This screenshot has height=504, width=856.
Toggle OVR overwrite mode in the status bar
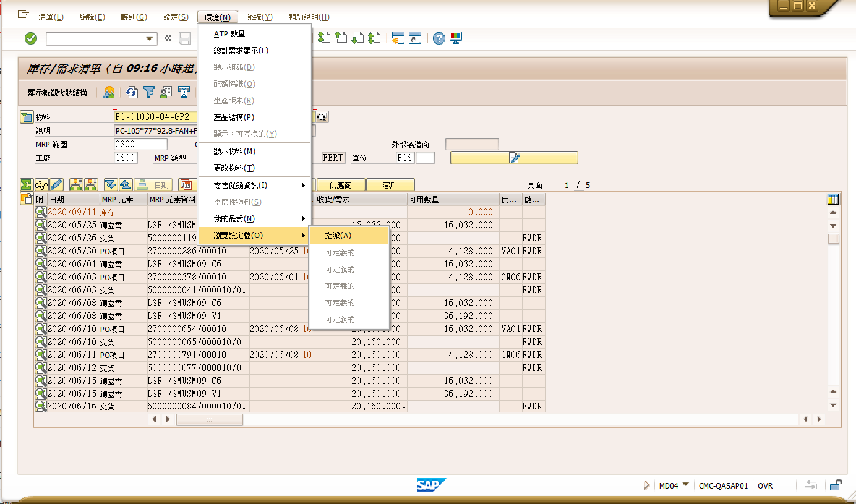click(765, 485)
